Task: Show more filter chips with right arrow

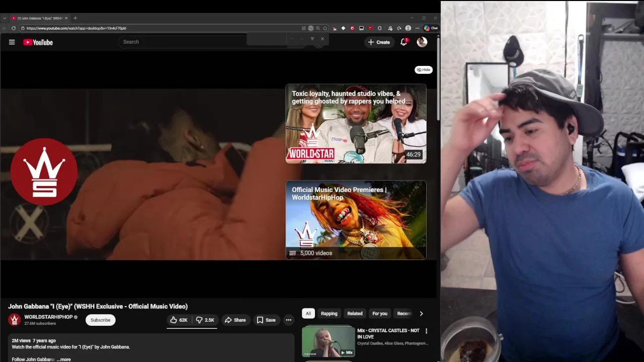Action: tap(421, 314)
